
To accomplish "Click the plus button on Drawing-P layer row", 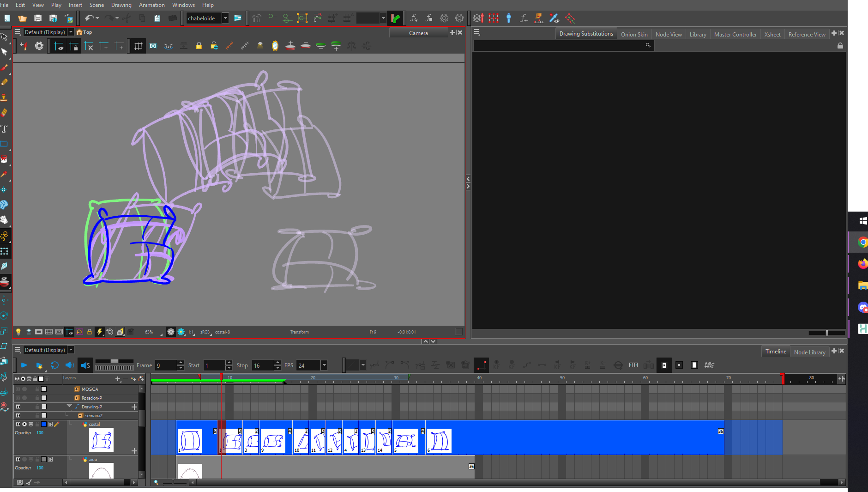I will point(134,407).
